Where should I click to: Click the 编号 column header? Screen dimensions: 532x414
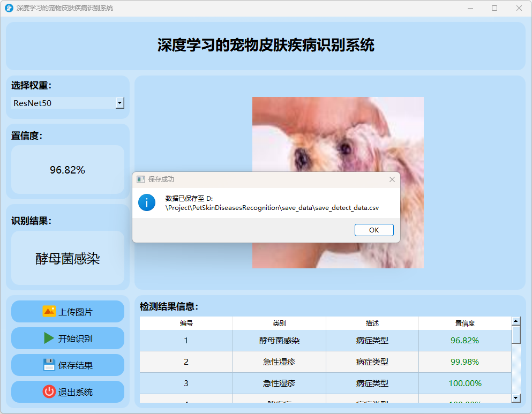[x=186, y=323]
